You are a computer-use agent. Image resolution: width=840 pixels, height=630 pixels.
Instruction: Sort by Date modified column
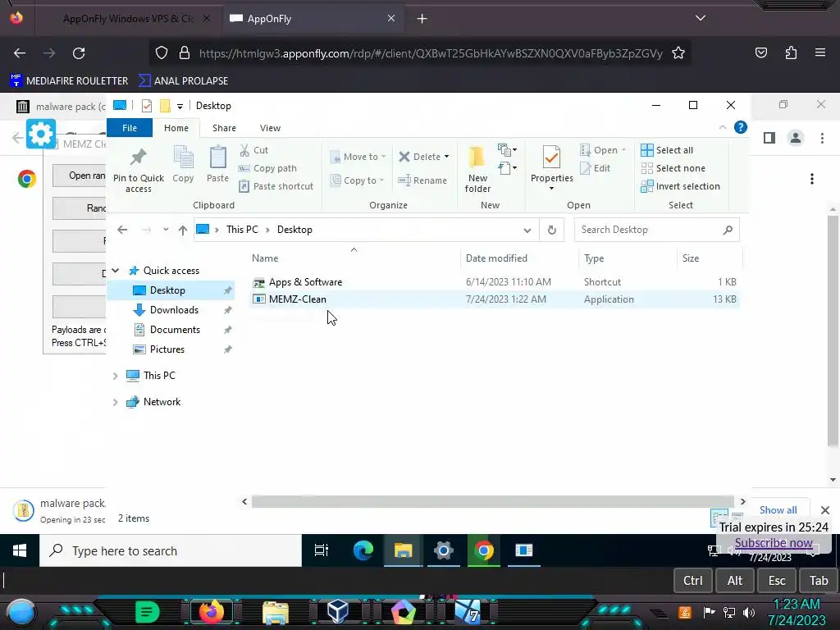(496, 258)
